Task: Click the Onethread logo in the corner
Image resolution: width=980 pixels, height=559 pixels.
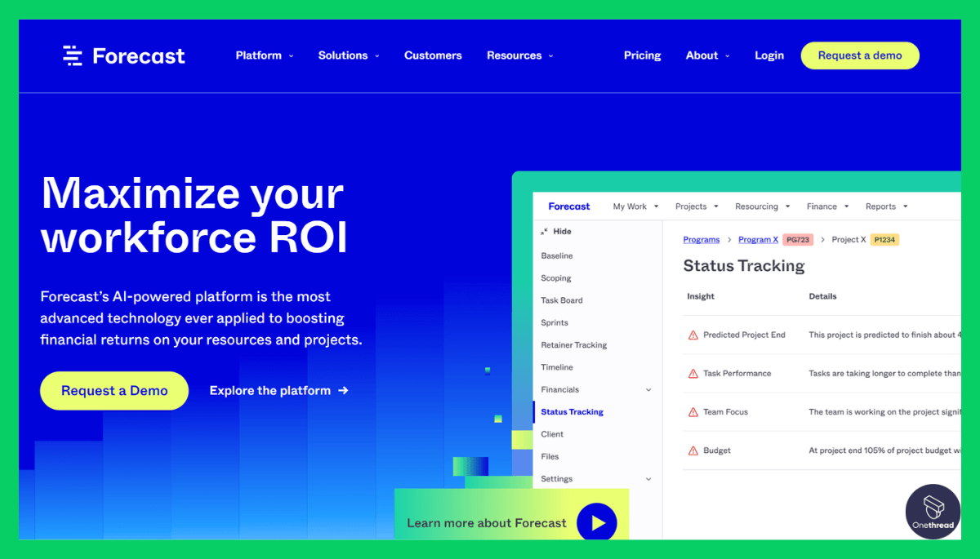Action: click(x=933, y=512)
